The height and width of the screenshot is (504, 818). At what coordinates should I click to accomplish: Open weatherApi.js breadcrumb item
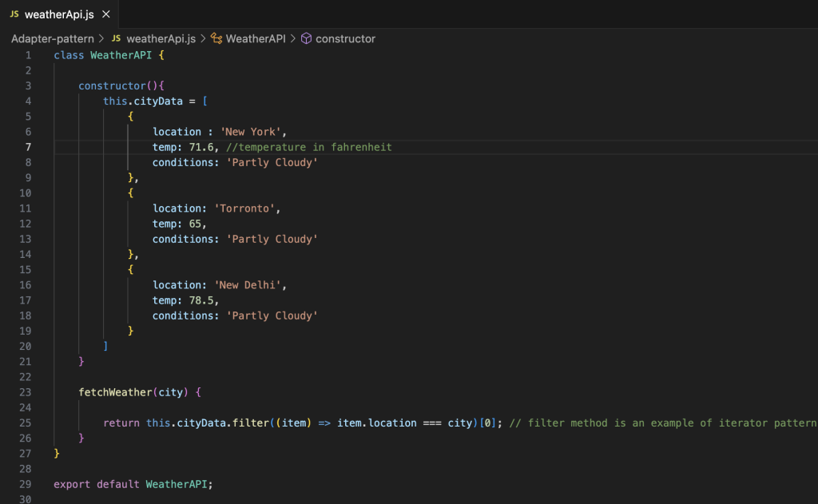tap(161, 38)
